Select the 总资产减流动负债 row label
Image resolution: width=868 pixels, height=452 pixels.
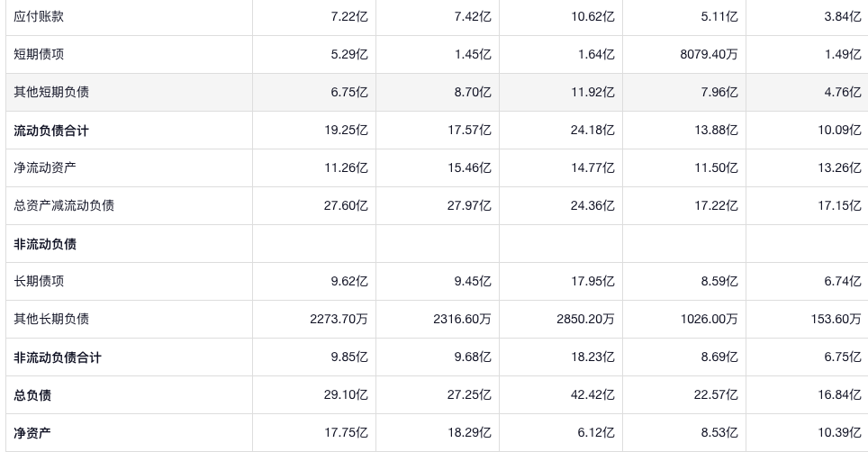(x=64, y=205)
